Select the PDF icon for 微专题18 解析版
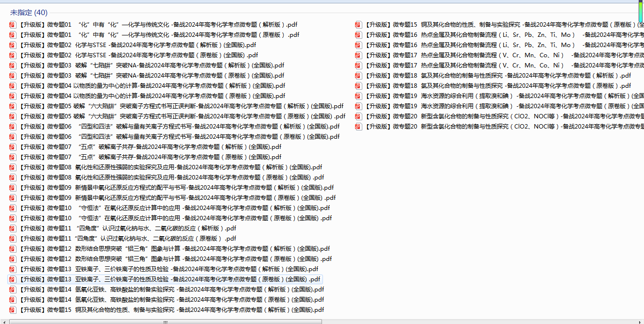Image resolution: width=644 pixels, height=324 pixels. pos(358,76)
